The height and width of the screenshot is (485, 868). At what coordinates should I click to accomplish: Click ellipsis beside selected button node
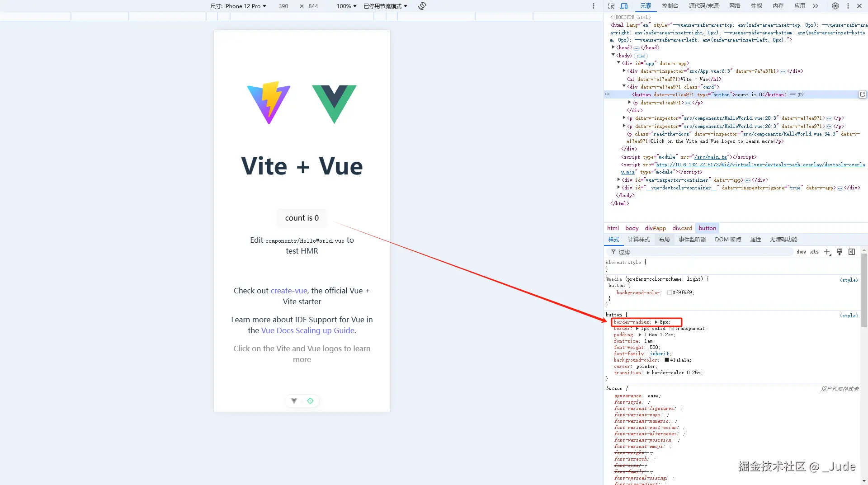pos(607,94)
